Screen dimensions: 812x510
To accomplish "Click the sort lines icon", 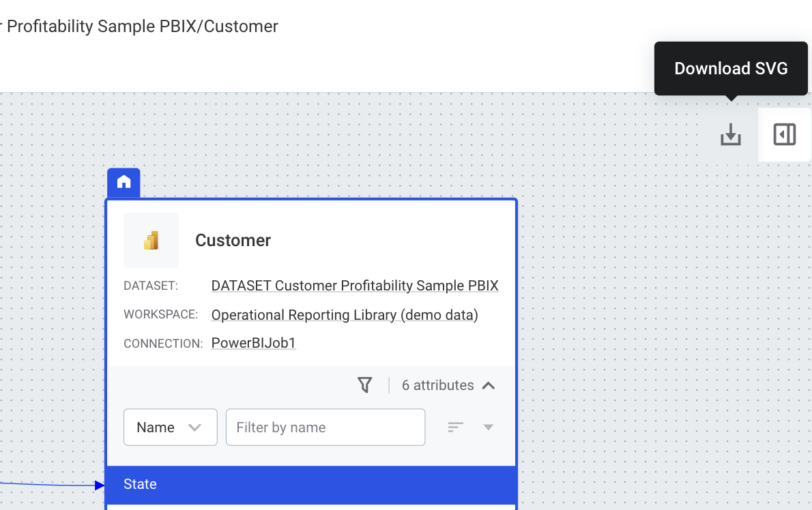I will (x=456, y=427).
